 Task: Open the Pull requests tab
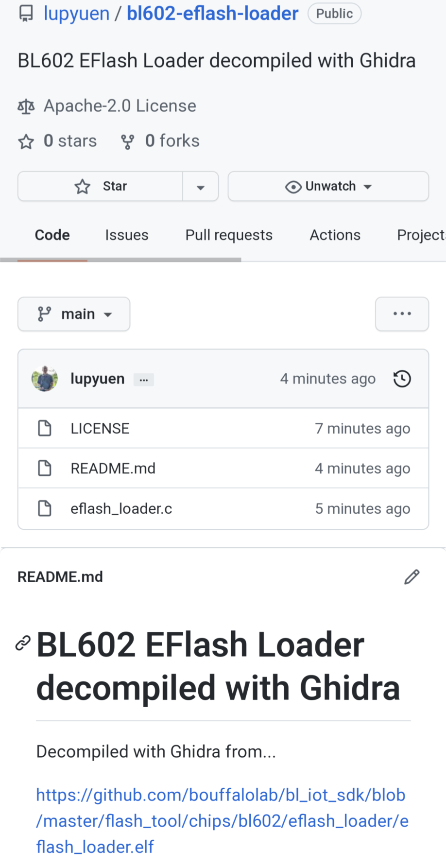229,235
